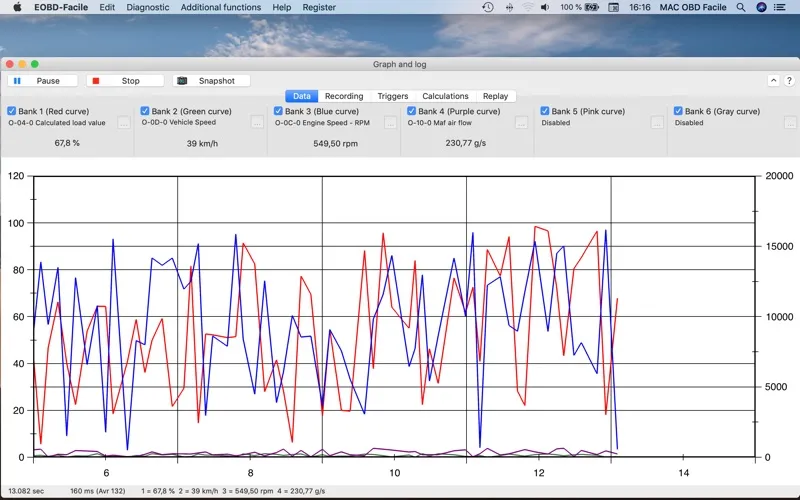
Task: Open Spotlight search in the menu bar
Action: tap(741, 7)
